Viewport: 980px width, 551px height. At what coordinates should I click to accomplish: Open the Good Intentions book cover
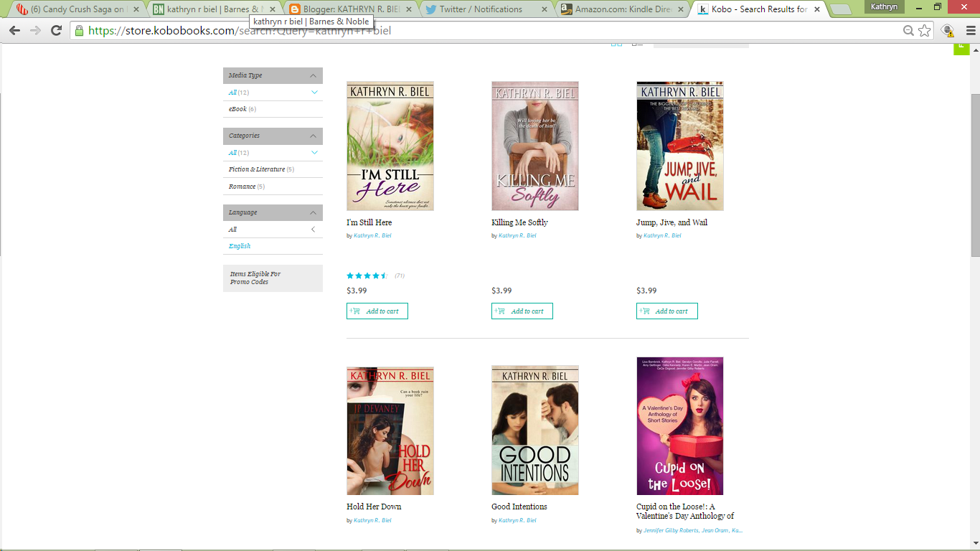click(535, 430)
